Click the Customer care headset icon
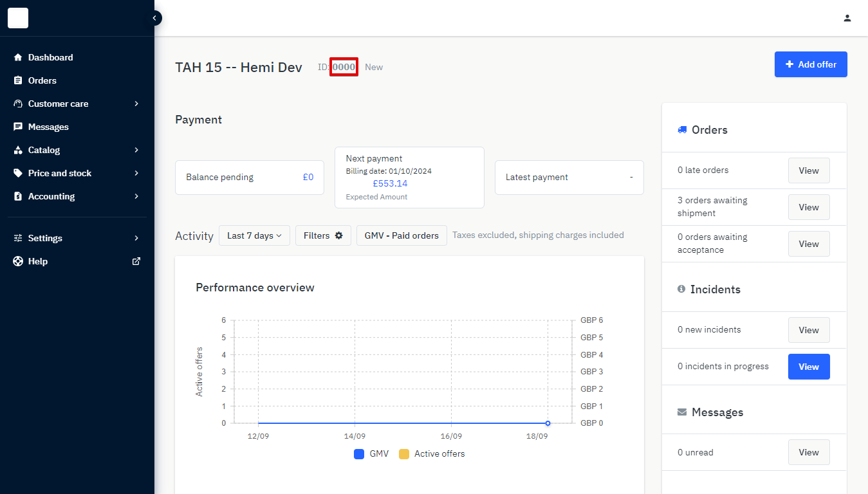Image resolution: width=868 pixels, height=494 pixels. click(18, 104)
